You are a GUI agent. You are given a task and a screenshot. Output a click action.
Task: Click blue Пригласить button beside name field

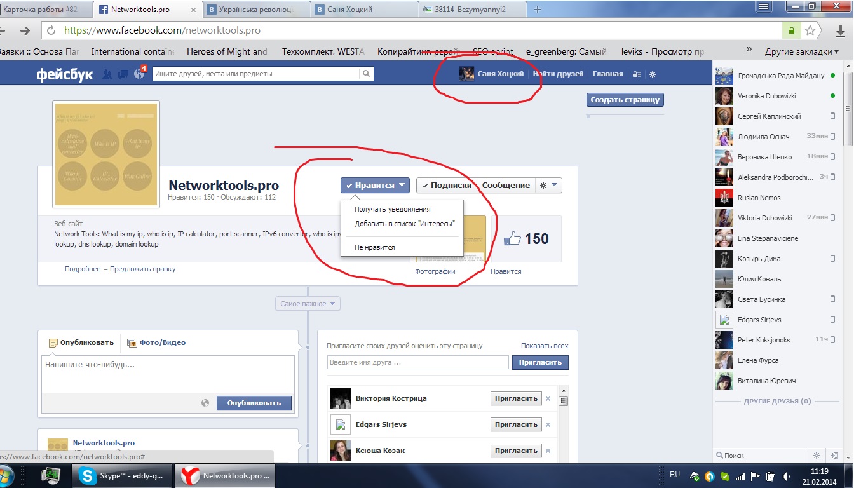click(x=541, y=362)
